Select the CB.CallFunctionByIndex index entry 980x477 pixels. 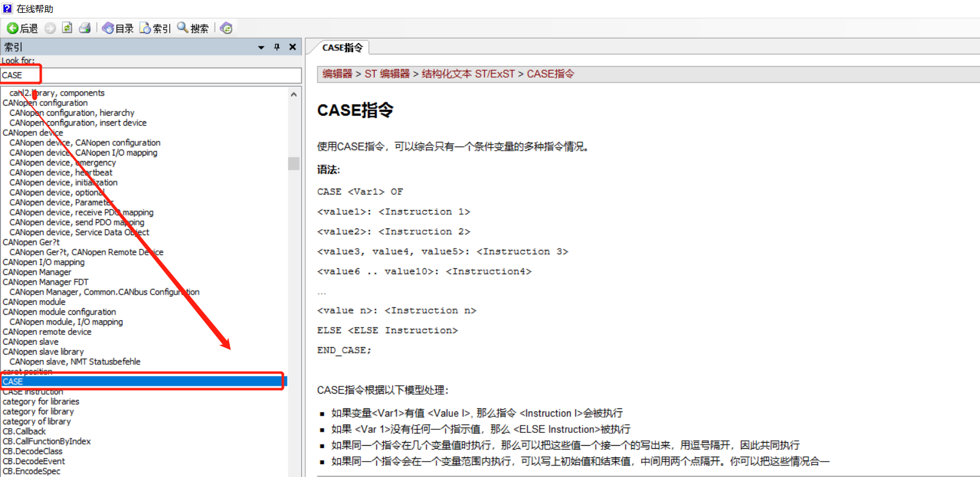47,441
